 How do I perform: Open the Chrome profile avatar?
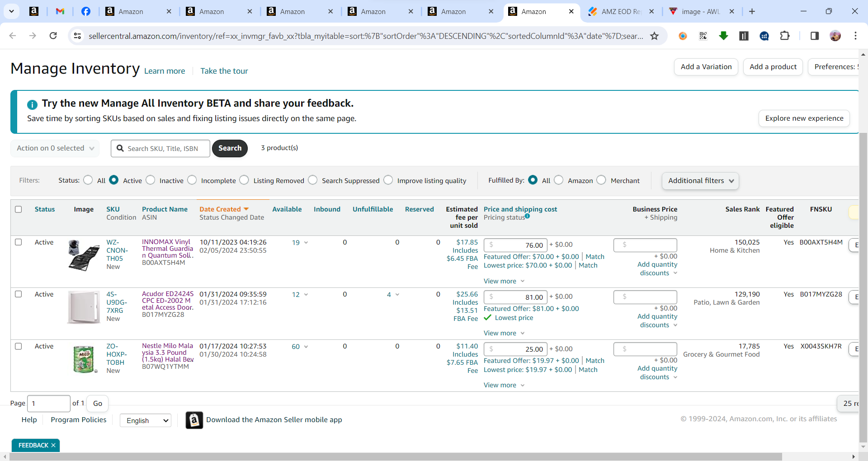[835, 36]
